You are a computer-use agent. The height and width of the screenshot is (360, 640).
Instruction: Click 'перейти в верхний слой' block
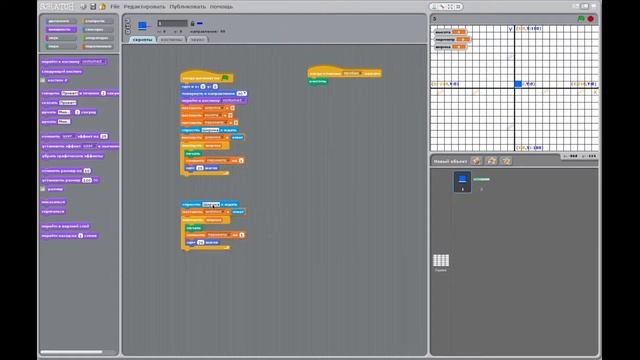[x=65, y=226]
